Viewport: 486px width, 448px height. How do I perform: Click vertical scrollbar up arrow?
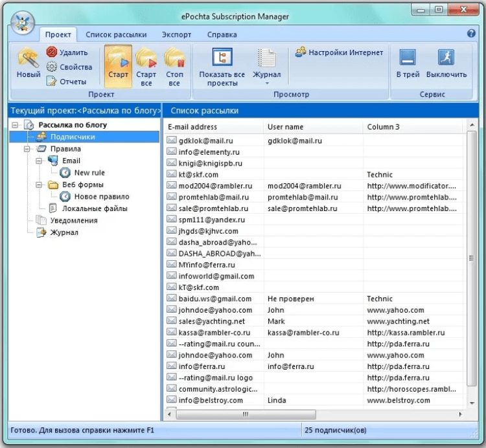pos(472,125)
